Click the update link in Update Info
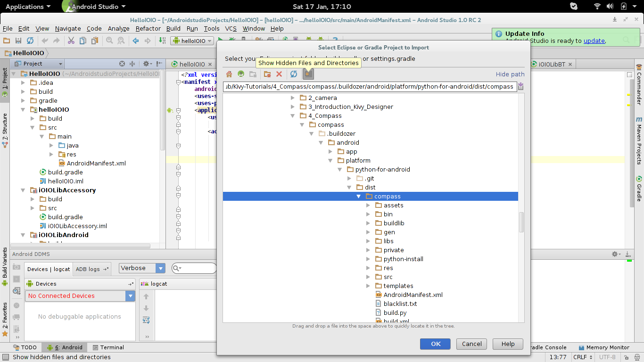The width and height of the screenshot is (644, 362). 594,41
